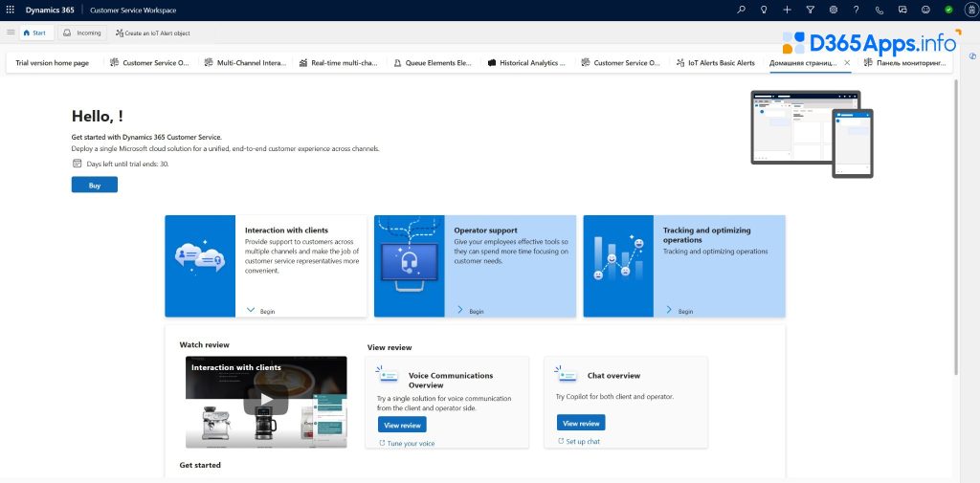
Task: Open the Start session tab
Action: click(x=36, y=33)
